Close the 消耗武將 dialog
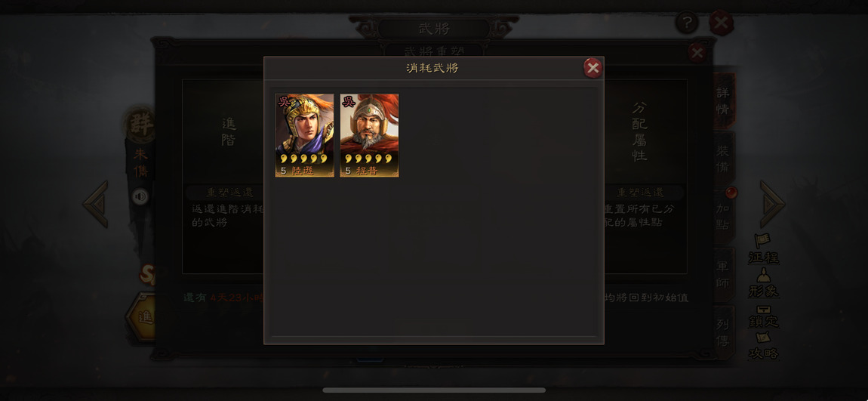The height and width of the screenshot is (401, 868). [593, 68]
